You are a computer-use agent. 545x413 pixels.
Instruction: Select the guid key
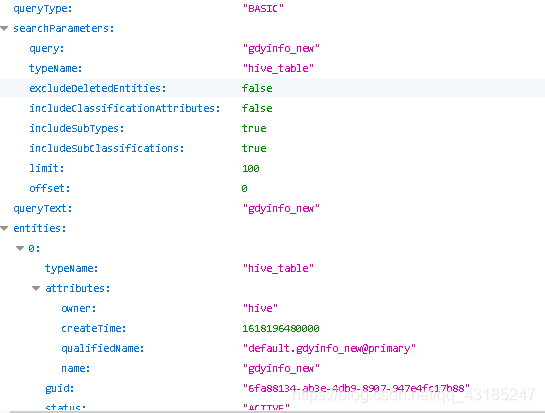[x=59, y=388]
